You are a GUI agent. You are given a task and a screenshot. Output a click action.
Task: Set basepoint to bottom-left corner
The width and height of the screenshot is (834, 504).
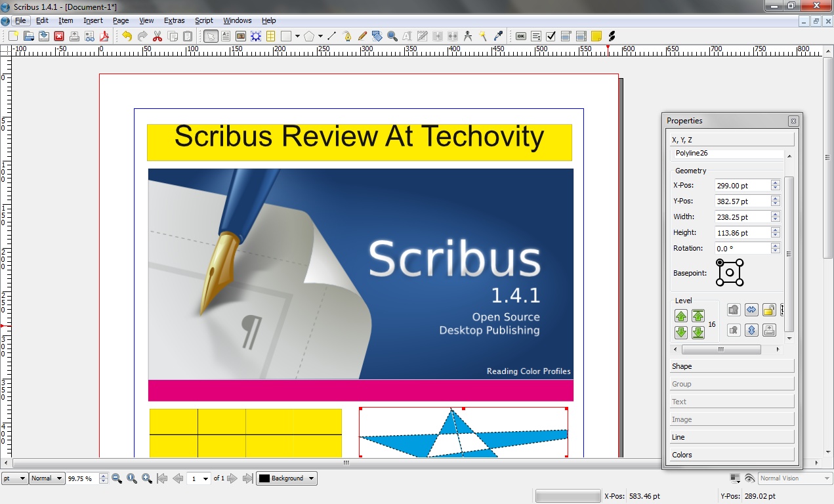pos(720,282)
